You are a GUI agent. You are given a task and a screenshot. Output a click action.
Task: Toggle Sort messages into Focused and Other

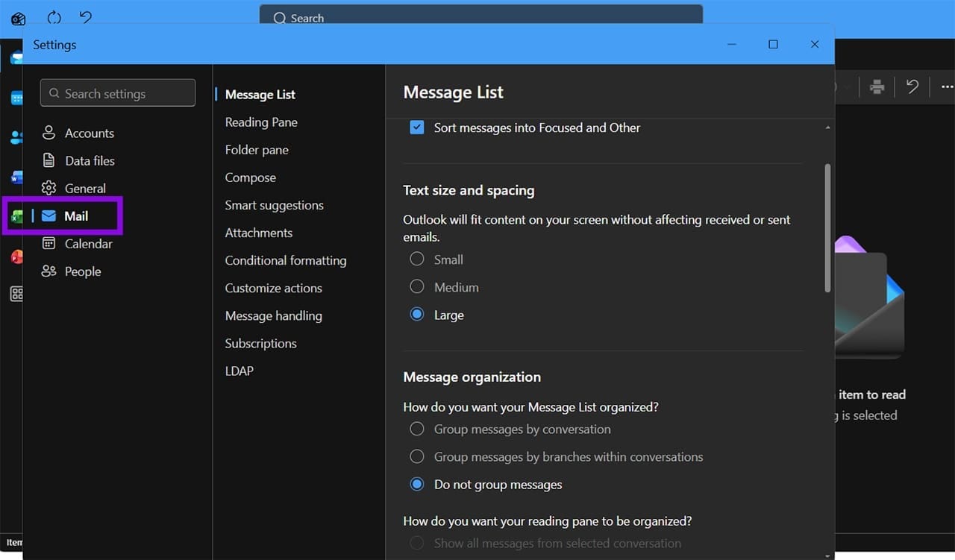click(417, 128)
